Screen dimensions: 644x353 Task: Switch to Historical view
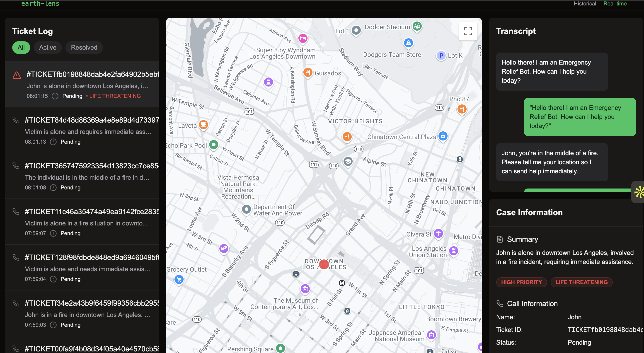click(585, 3)
